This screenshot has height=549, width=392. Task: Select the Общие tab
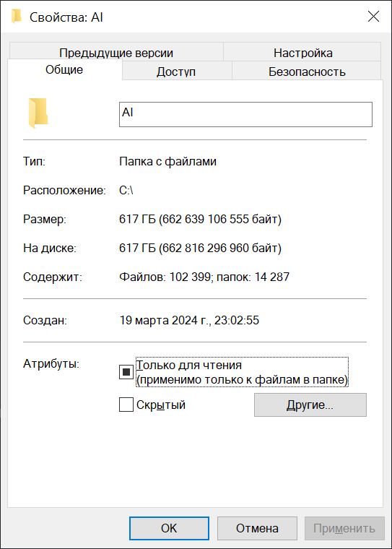pos(64,69)
